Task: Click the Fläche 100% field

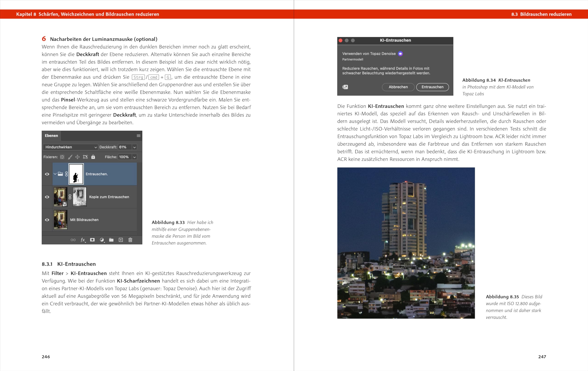Action: click(x=125, y=157)
